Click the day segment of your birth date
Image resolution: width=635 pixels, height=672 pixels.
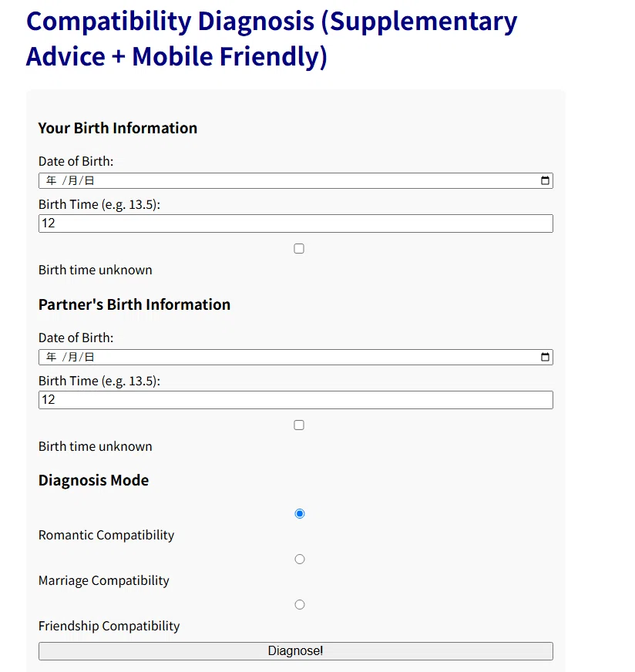pyautogui.click(x=89, y=180)
